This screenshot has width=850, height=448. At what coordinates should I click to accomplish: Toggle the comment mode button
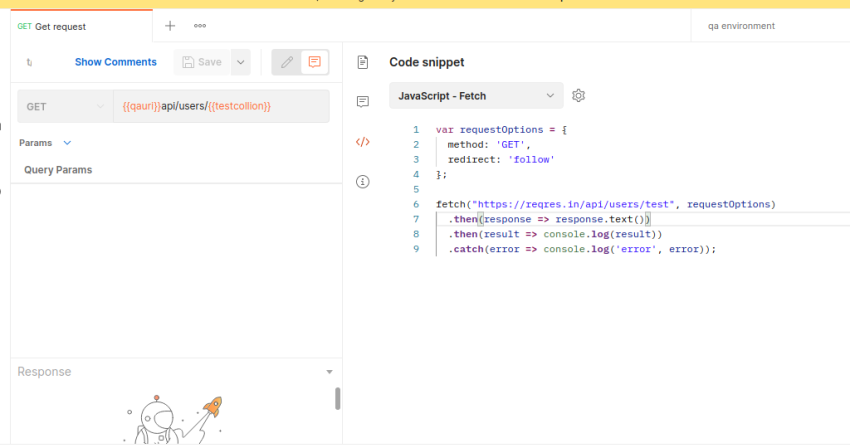[x=315, y=62]
